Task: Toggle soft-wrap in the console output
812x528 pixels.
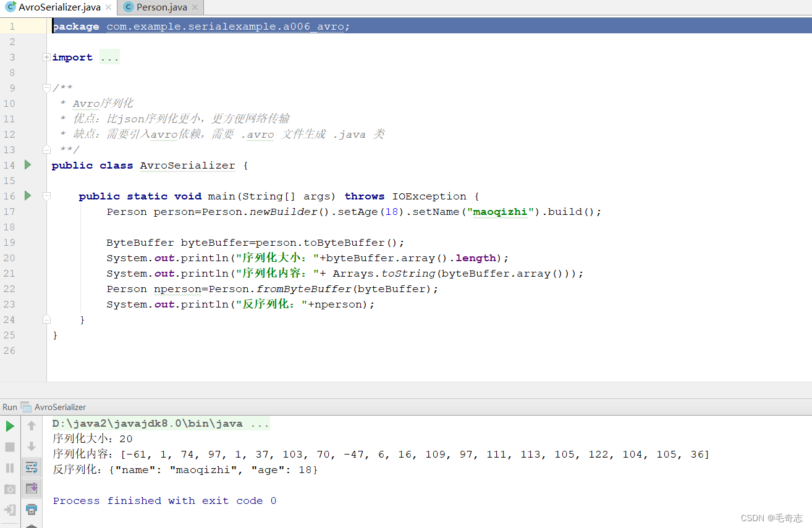Action: 32,467
